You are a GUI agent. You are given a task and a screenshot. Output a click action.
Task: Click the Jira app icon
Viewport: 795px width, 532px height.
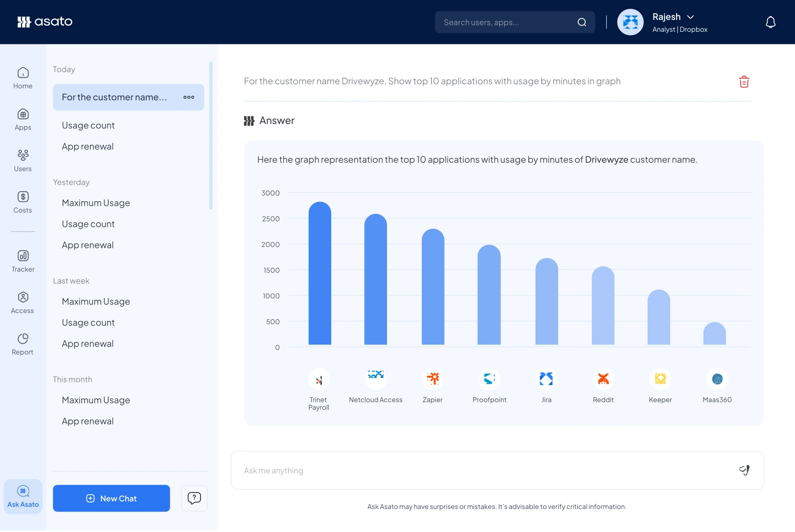(x=546, y=379)
